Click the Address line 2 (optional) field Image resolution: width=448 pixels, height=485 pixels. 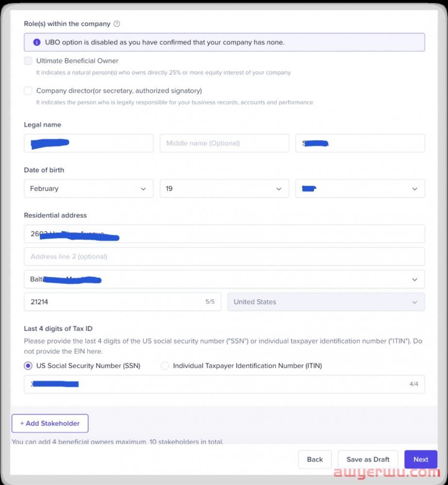pos(224,257)
